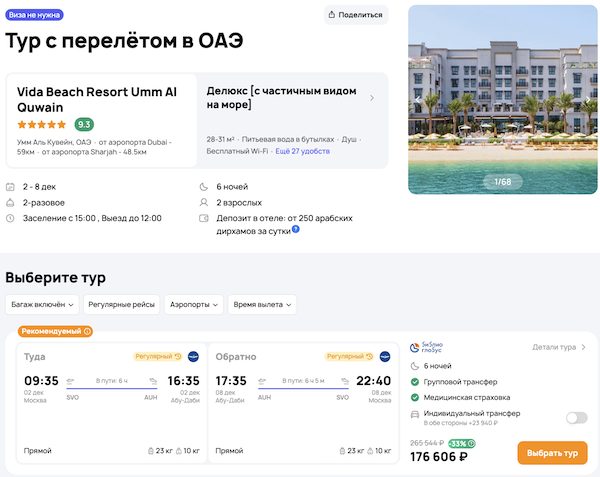This screenshot has width=600, height=477.
Task: Enable the Индивидуальный трансфер switch
Action: coord(576,418)
